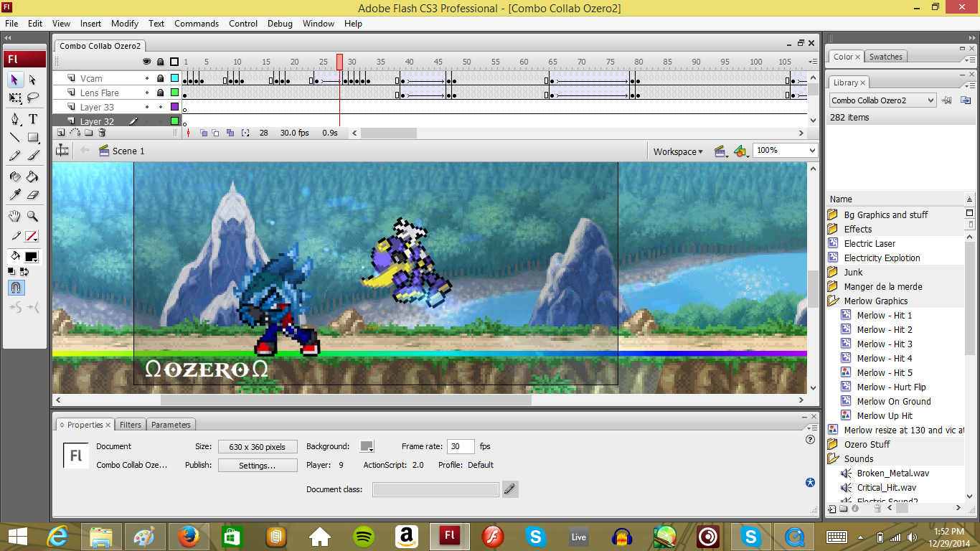
Task: Select the Pen tool
Action: click(x=14, y=118)
